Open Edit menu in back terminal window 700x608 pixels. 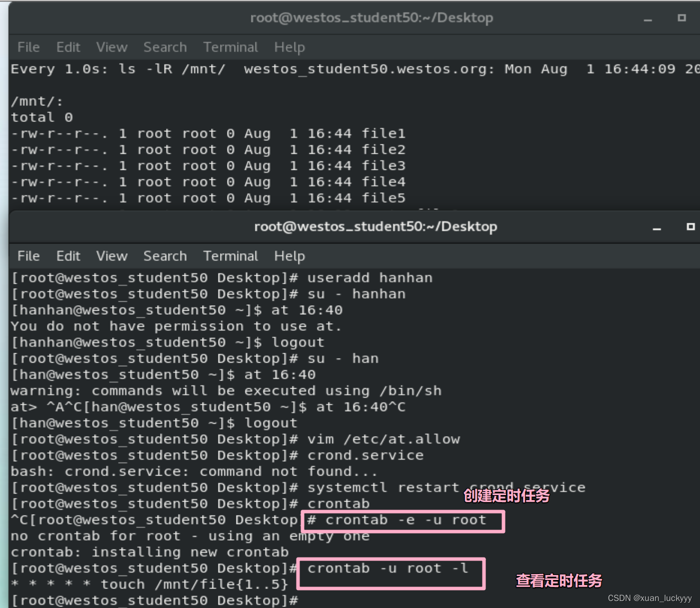[x=68, y=47]
